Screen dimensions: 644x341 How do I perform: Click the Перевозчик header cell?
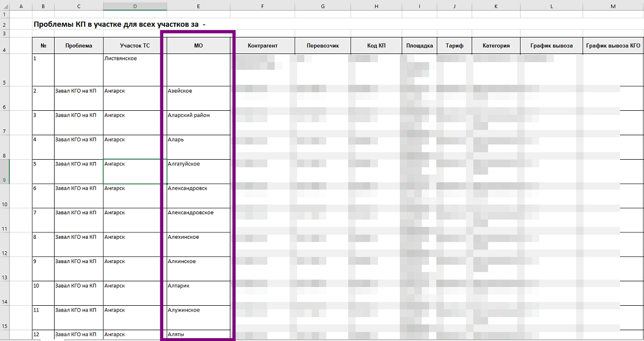[x=323, y=45]
